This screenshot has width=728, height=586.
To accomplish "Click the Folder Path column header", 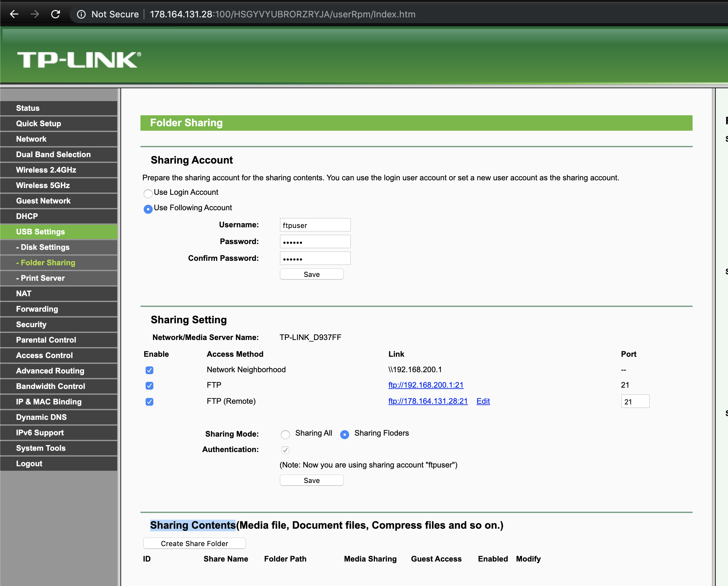I will pyautogui.click(x=285, y=559).
